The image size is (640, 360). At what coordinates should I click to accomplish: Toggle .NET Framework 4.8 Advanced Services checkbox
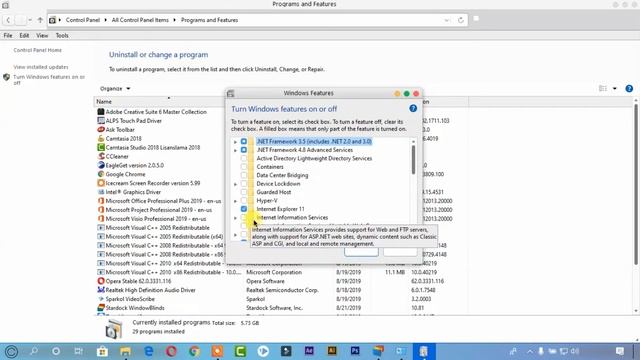pyautogui.click(x=244, y=150)
